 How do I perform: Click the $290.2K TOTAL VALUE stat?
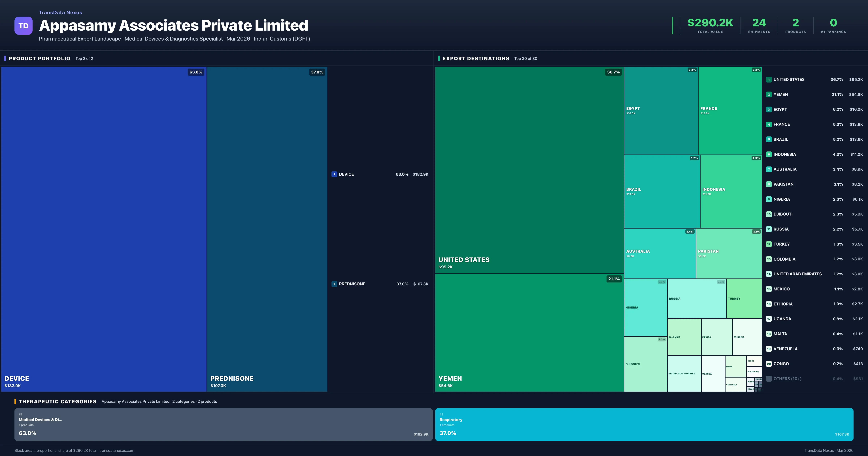pos(710,25)
